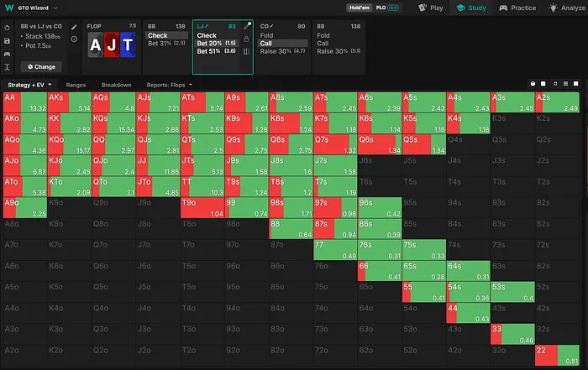Click the 3D cube view icon
This screenshot has height=370, width=588.
pos(533,84)
